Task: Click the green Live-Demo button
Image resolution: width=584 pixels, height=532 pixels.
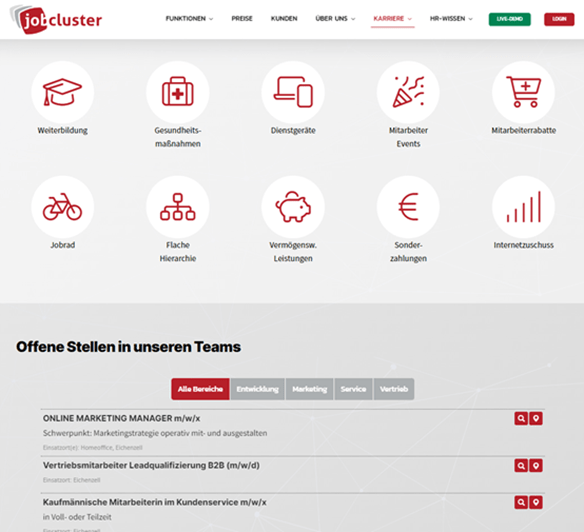Action: click(x=510, y=19)
